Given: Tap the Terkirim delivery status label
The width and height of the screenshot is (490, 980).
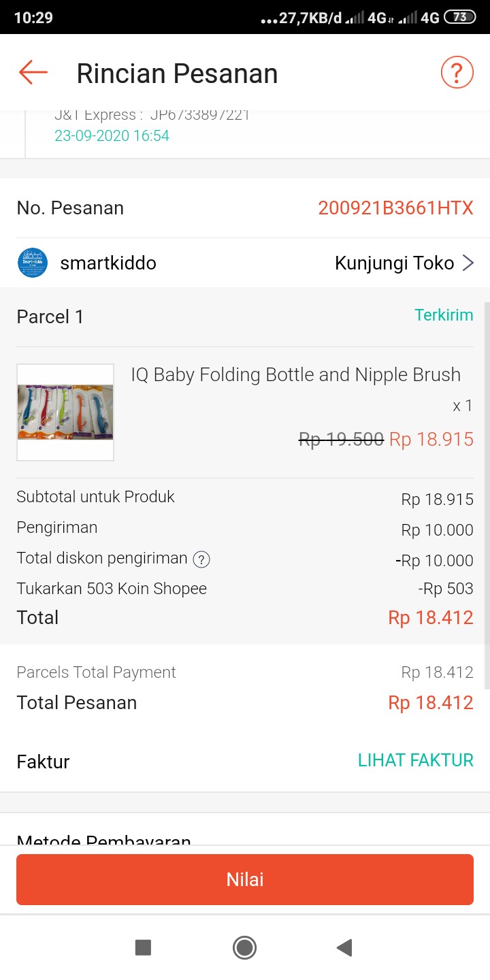Looking at the screenshot, I should [444, 315].
